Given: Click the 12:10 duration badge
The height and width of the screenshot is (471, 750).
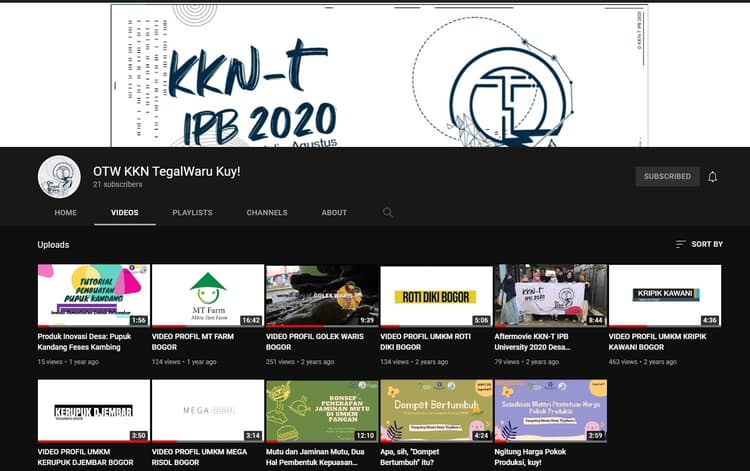Looking at the screenshot, I should tap(365, 436).
